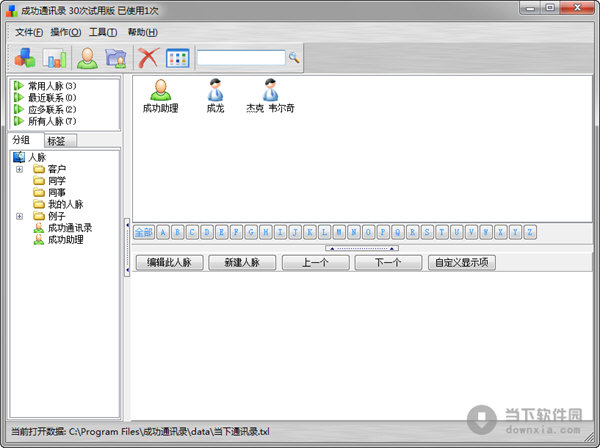The width and height of the screenshot is (600, 448).
Task: Click the grid view toolbar icon
Action: pyautogui.click(x=178, y=58)
